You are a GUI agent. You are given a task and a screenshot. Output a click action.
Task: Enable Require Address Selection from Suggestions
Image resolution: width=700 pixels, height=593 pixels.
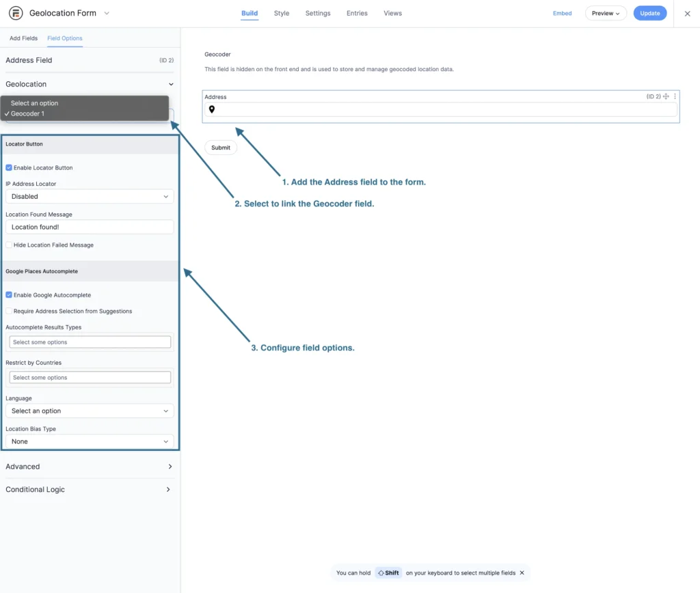coord(9,311)
